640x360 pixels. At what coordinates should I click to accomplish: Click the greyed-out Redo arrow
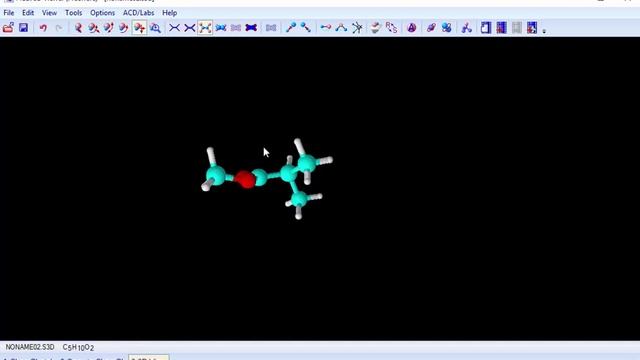click(x=59, y=28)
